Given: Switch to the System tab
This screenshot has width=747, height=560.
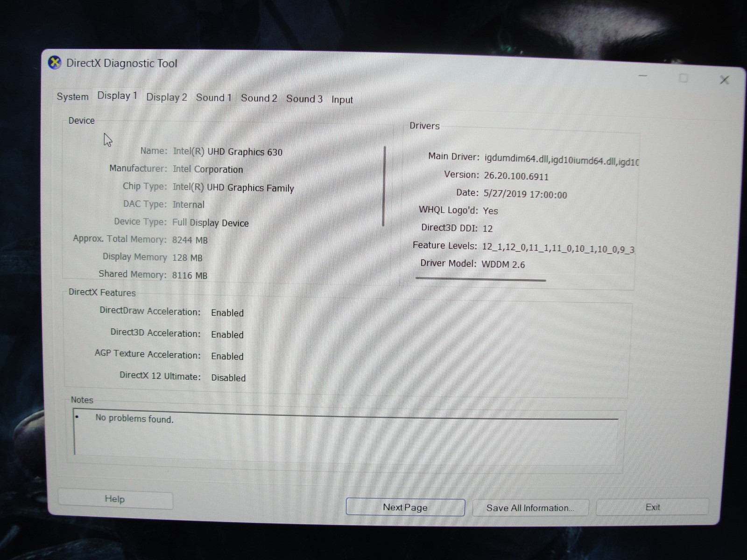Looking at the screenshot, I should tap(72, 97).
